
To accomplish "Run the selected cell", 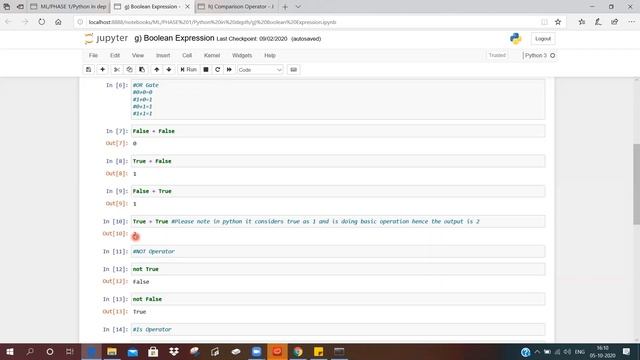I will click(x=189, y=70).
